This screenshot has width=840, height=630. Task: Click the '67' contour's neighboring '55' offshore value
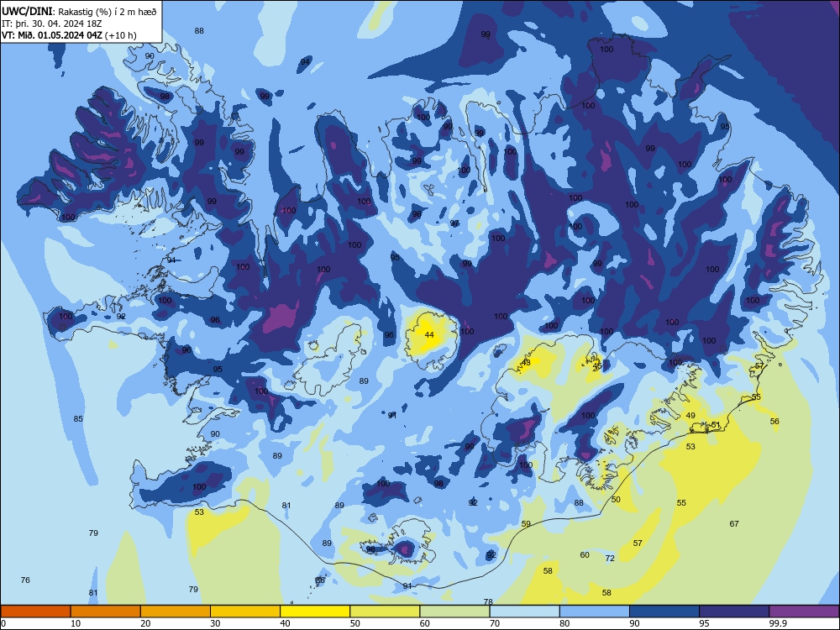coord(681,503)
